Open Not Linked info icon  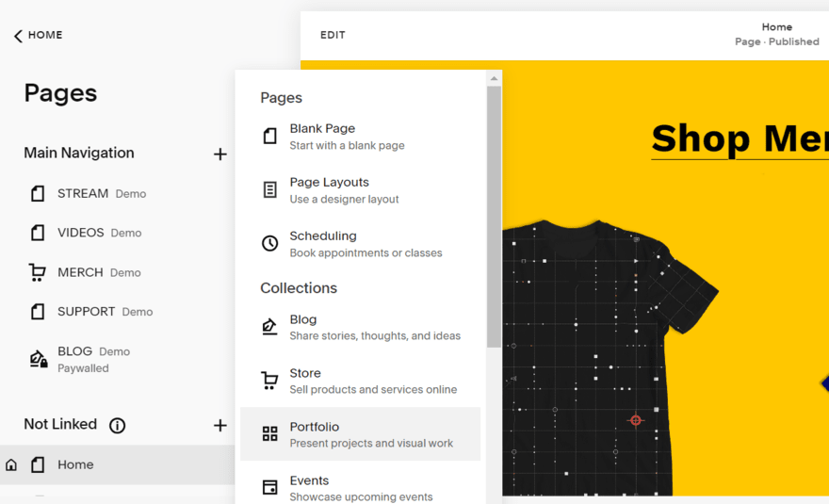[118, 425]
